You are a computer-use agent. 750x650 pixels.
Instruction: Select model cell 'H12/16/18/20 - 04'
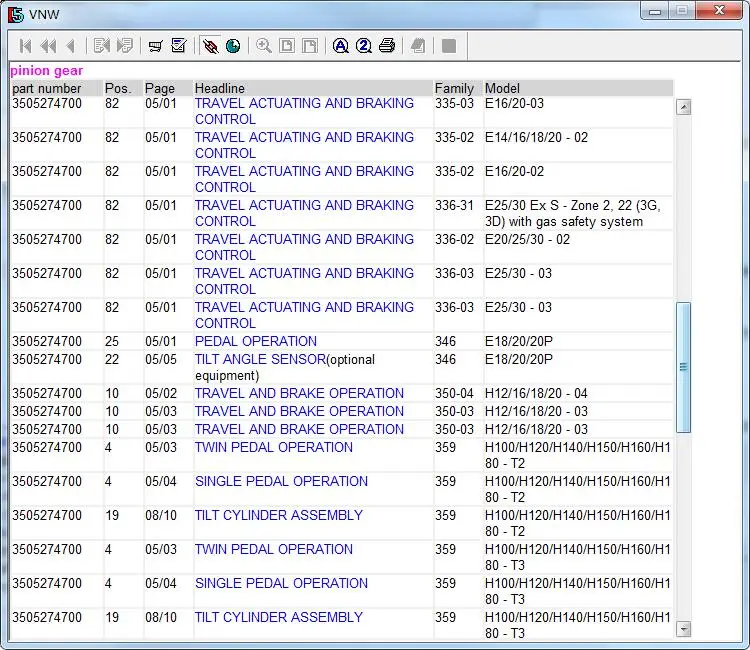[536, 393]
